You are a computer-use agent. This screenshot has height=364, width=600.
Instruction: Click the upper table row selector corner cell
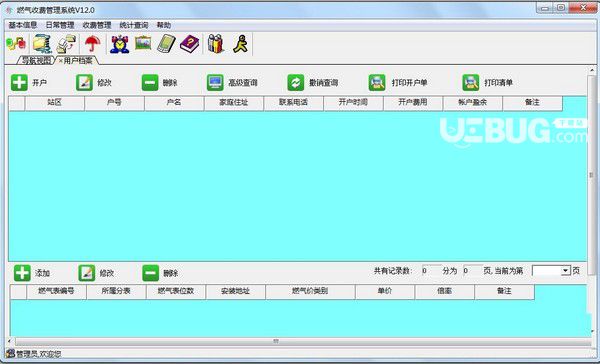click(17, 103)
